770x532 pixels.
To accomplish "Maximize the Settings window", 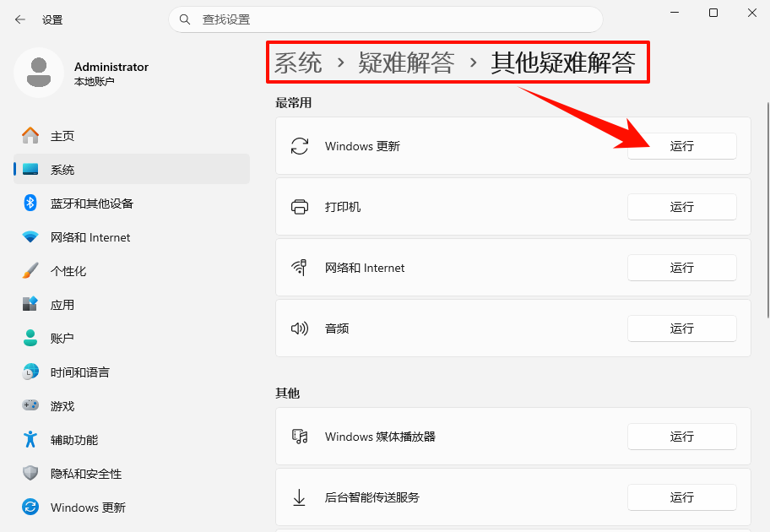I will 713,13.
